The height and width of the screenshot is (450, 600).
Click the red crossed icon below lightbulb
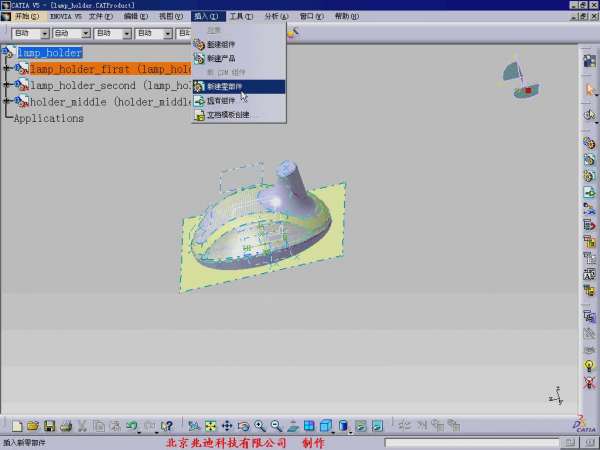pos(590,382)
